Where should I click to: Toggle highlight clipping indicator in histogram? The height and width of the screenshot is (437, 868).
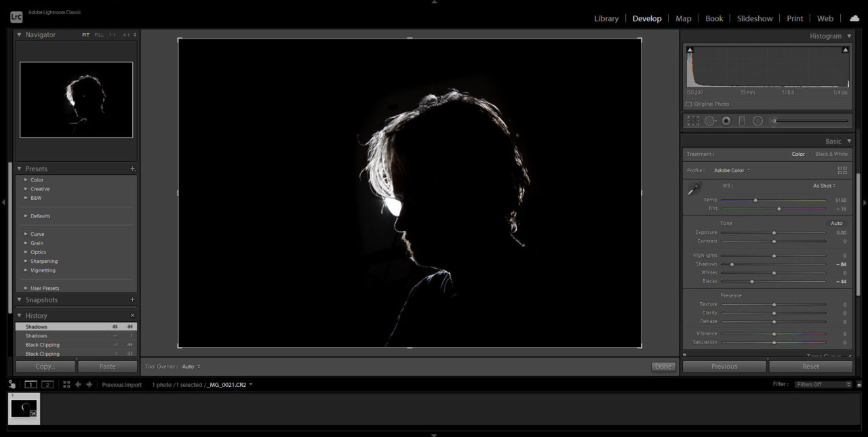[x=845, y=49]
